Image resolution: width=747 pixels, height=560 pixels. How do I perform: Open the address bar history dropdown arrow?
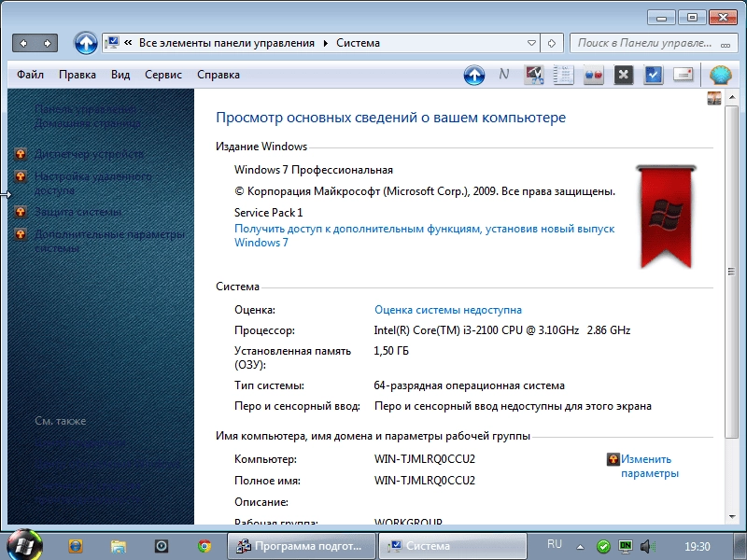click(531, 43)
